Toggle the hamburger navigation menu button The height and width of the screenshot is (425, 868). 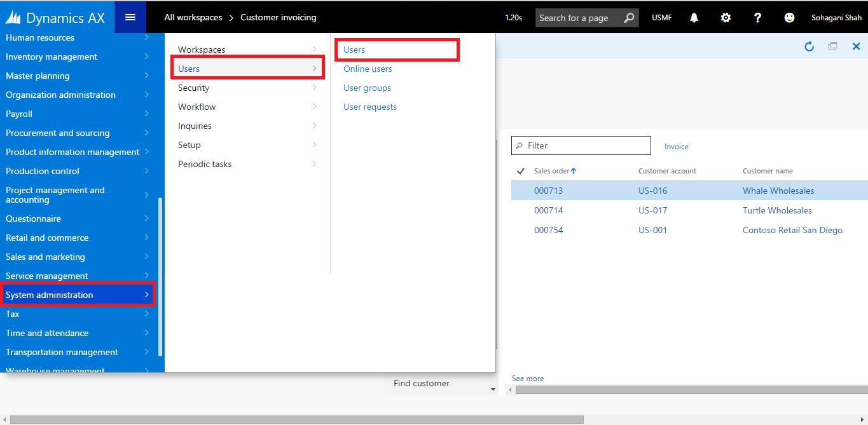[x=130, y=17]
